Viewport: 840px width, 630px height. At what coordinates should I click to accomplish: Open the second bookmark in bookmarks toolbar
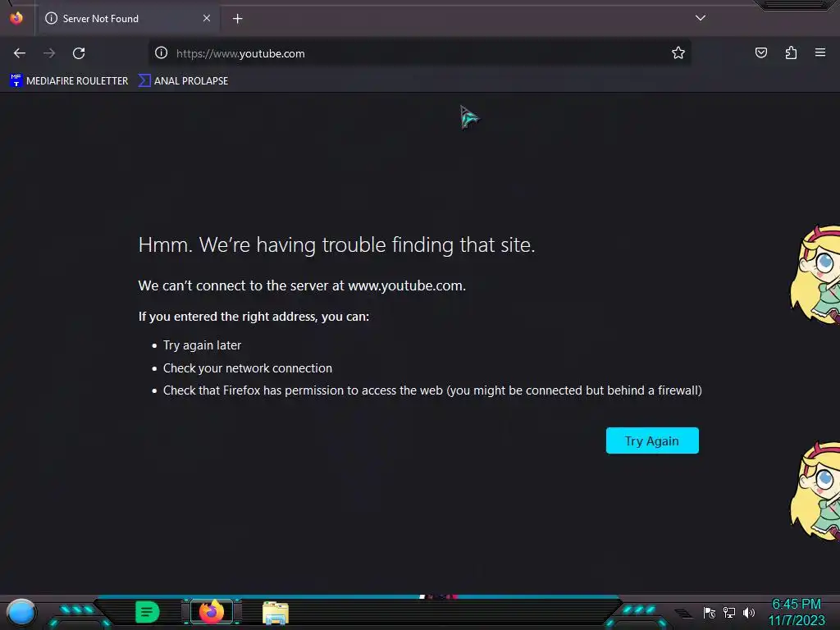click(183, 81)
